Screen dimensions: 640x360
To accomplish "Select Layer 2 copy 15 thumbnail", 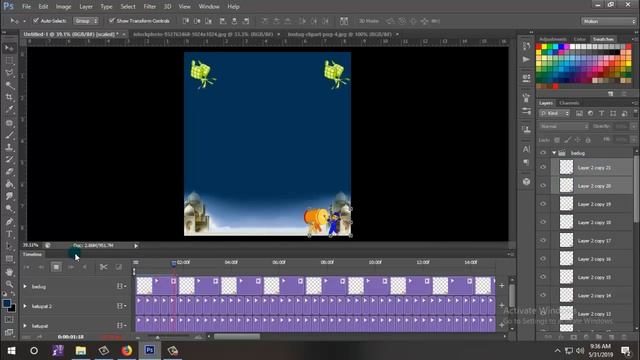I will point(566,277).
